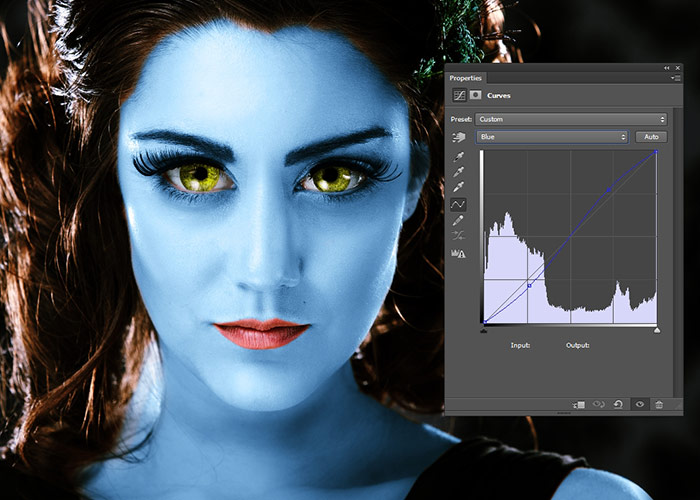The height and width of the screenshot is (500, 700).
Task: Click the smooth curve values icon
Action: [x=459, y=236]
